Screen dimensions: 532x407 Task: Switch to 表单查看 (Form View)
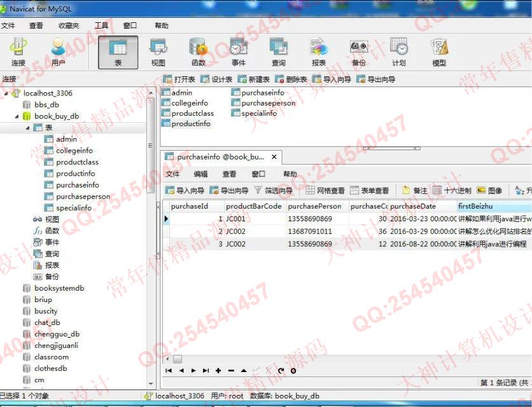pyautogui.click(x=369, y=191)
